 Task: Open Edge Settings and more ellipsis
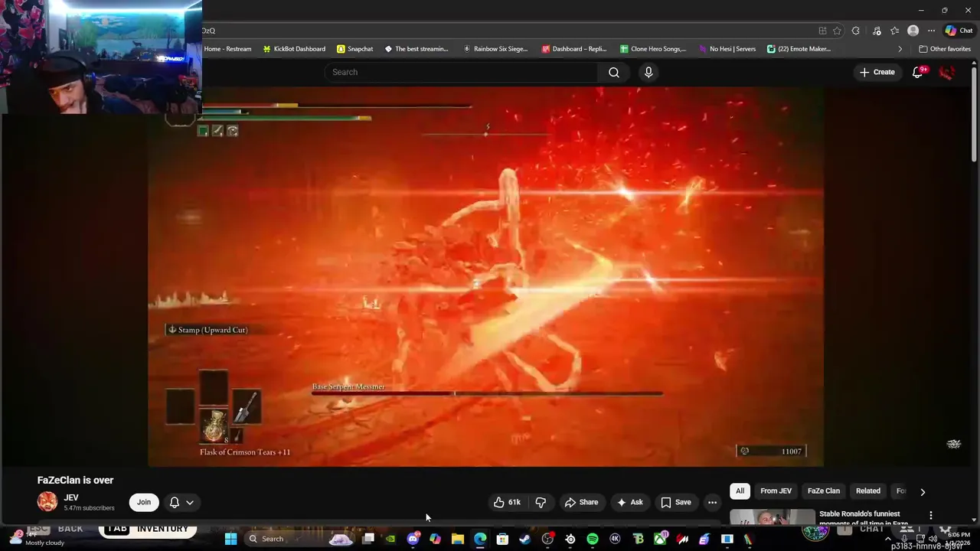coord(931,31)
